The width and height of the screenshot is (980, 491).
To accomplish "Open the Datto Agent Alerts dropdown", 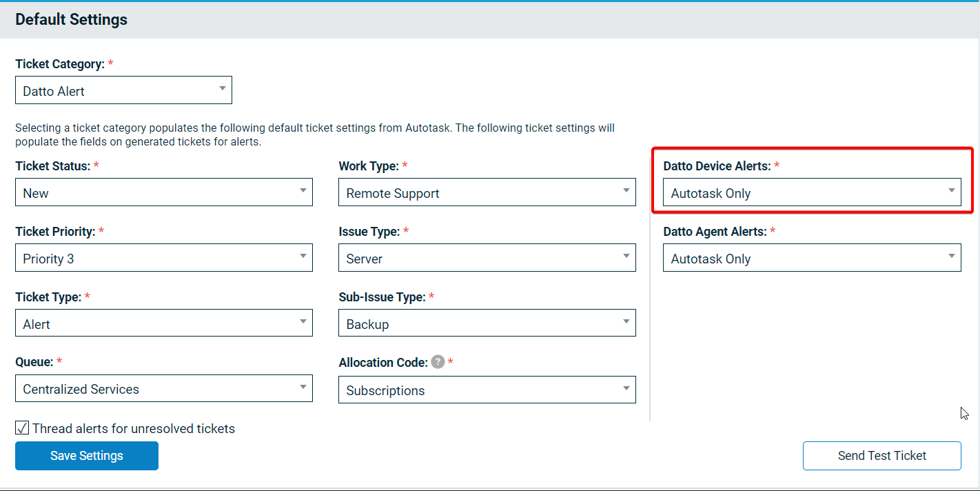I will coord(812,258).
